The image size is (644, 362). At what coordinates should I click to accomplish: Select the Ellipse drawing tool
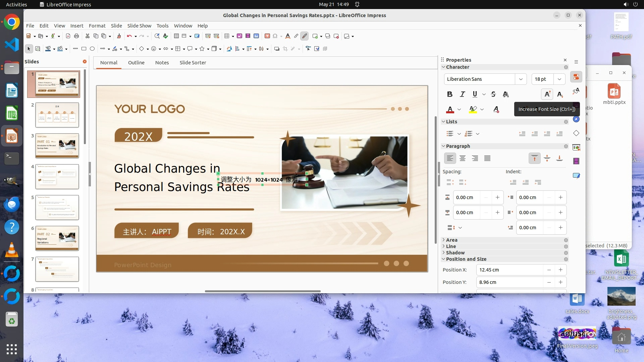(x=92, y=49)
